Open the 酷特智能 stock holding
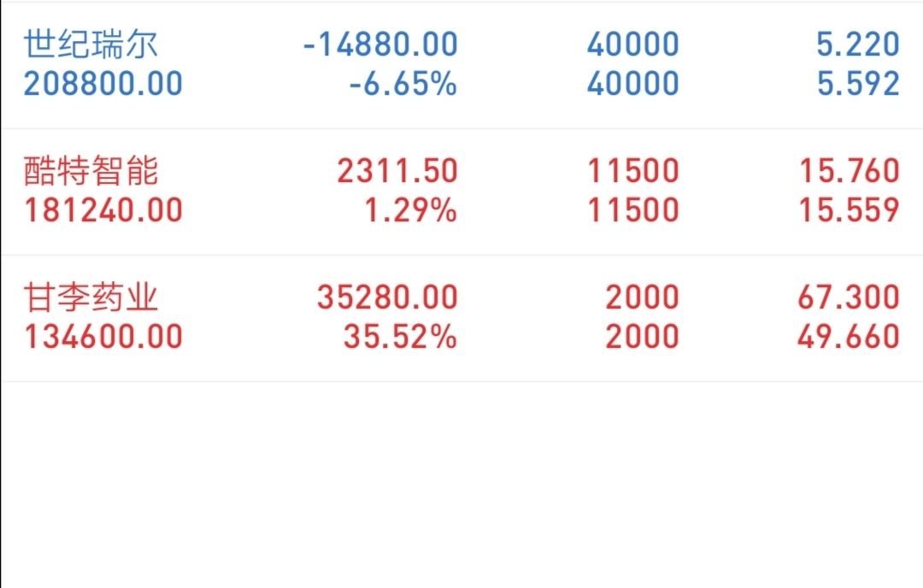The image size is (923, 588). [91, 171]
